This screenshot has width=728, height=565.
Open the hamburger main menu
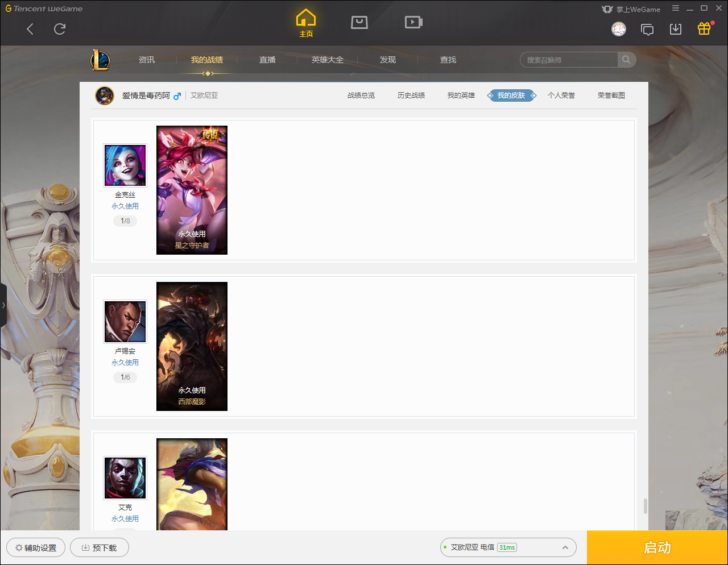676,9
